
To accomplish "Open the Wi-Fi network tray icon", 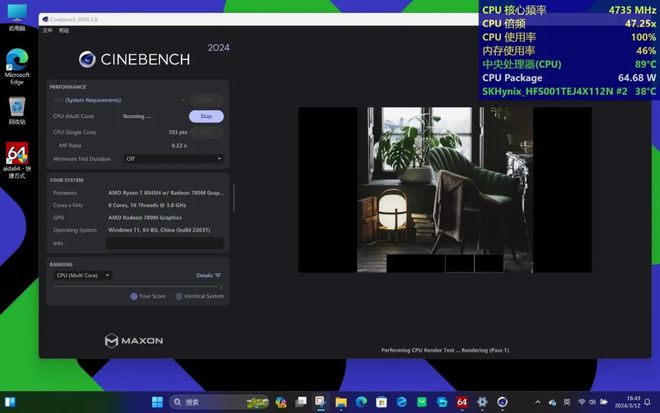I will [582, 402].
